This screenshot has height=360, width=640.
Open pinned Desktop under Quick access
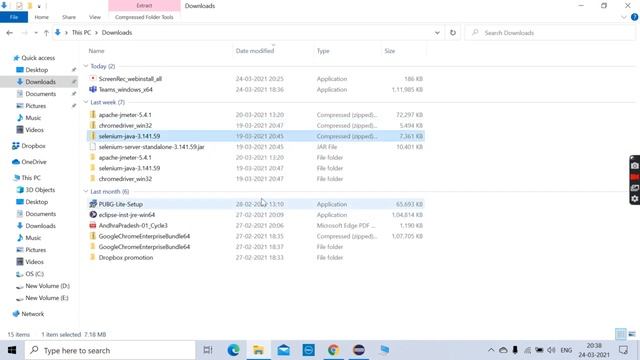pyautogui.click(x=37, y=70)
